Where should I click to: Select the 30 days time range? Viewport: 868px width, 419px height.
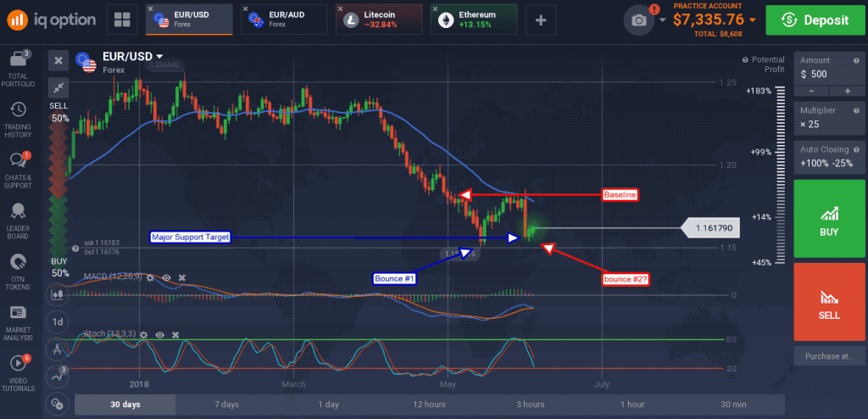click(125, 404)
